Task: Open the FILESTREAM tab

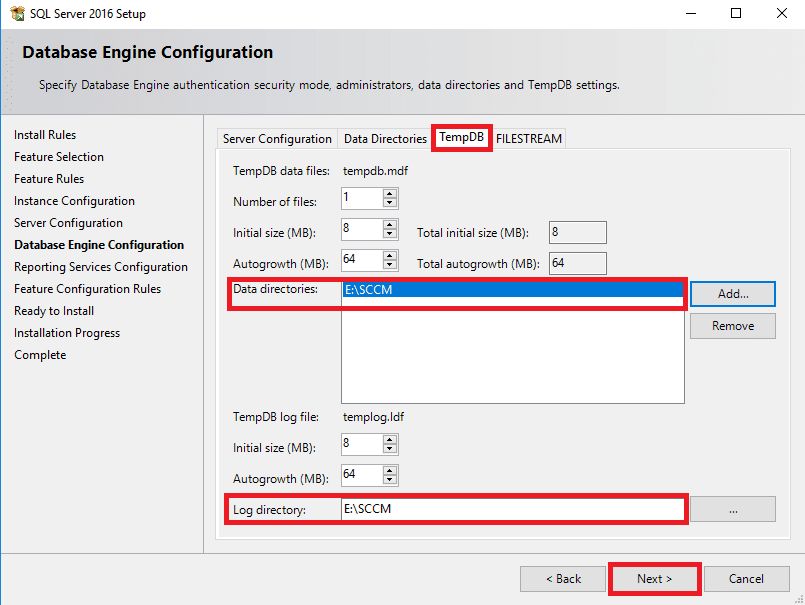Action: pos(529,139)
